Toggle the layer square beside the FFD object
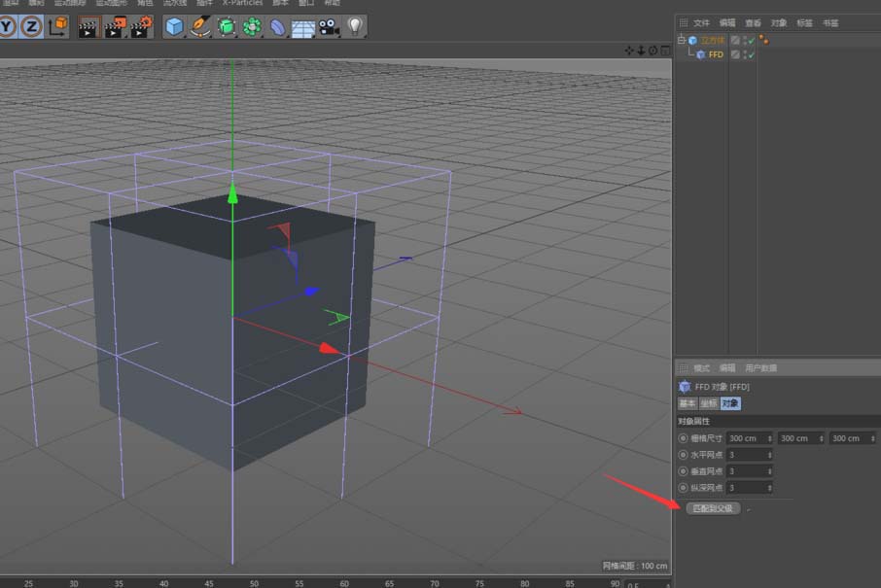 tap(736, 53)
